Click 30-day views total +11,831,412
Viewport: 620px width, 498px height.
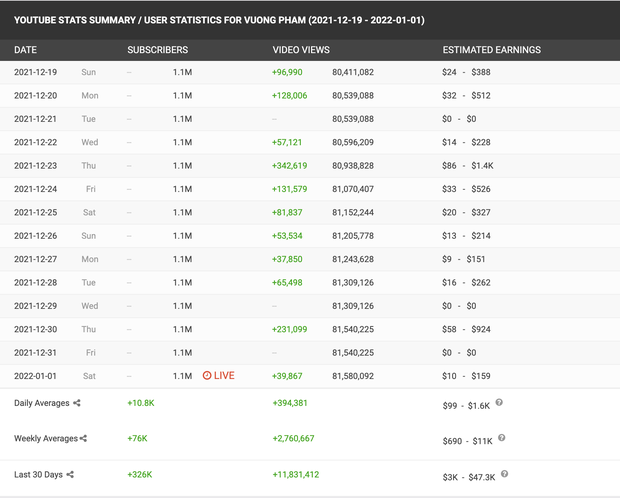[x=296, y=474]
